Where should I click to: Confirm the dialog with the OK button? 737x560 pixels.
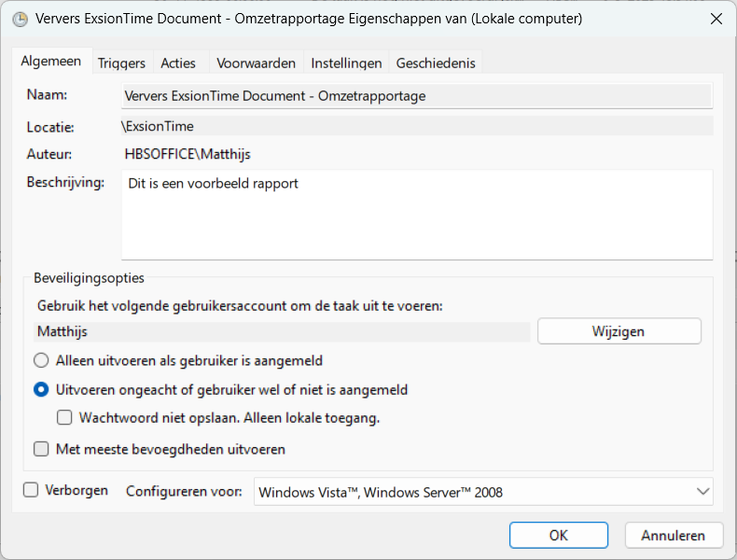pos(558,535)
